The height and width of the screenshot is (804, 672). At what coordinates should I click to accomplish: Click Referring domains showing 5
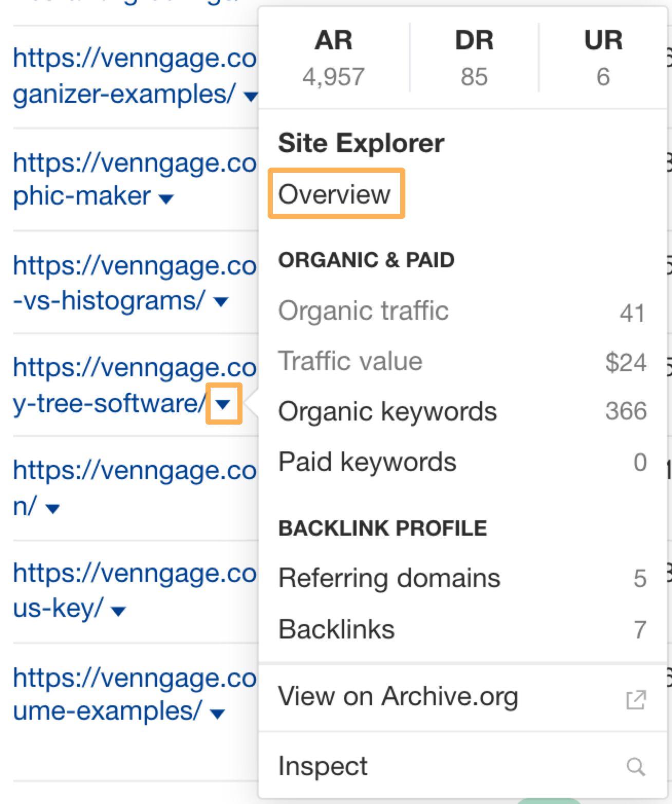389,577
